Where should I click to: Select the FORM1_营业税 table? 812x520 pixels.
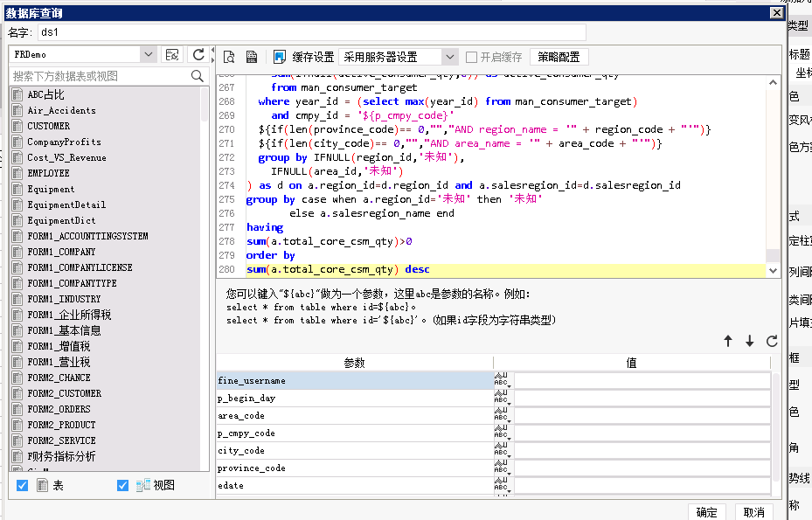tap(59, 362)
